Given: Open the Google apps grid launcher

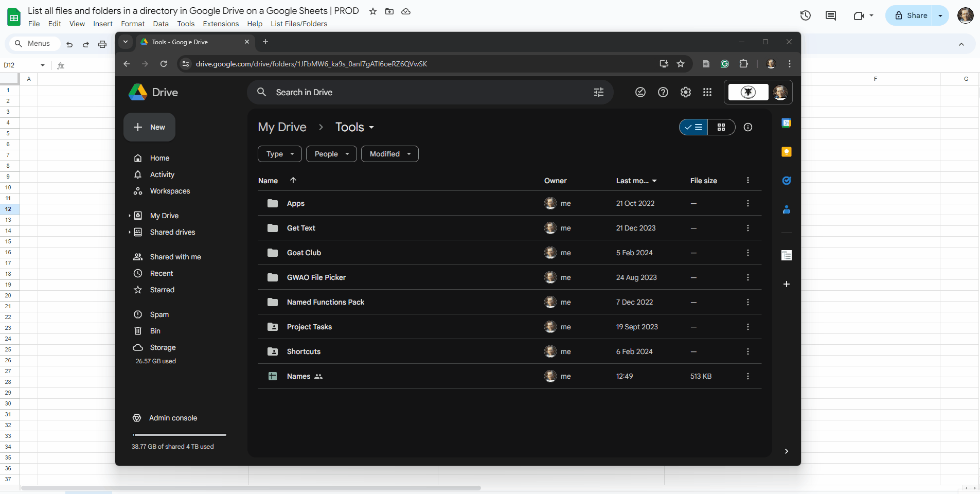Looking at the screenshot, I should pos(707,92).
